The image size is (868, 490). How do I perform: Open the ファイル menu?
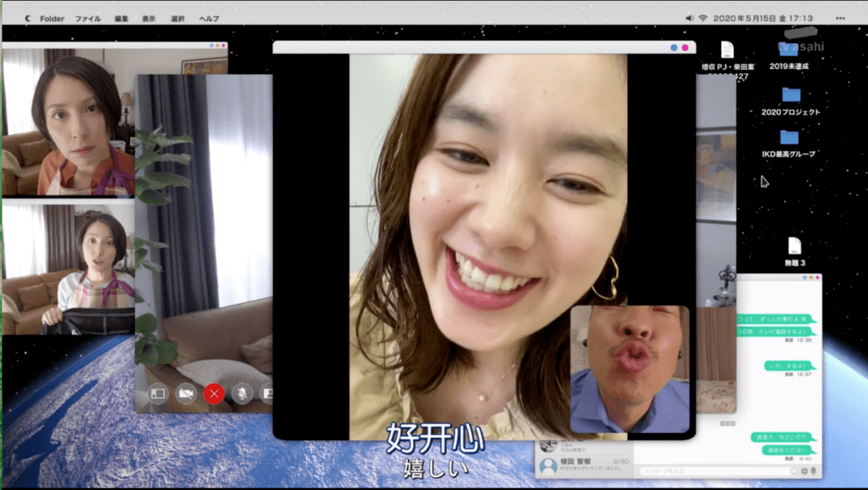(x=88, y=18)
